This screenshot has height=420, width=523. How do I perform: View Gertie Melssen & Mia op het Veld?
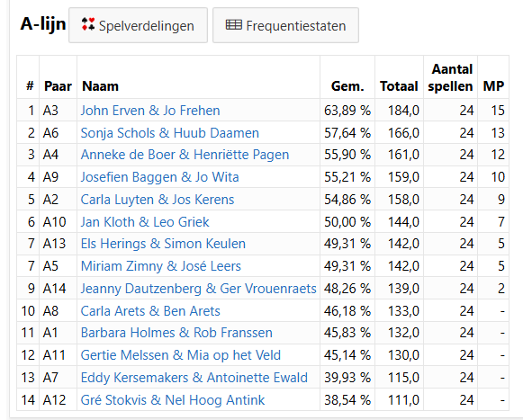pyautogui.click(x=181, y=355)
